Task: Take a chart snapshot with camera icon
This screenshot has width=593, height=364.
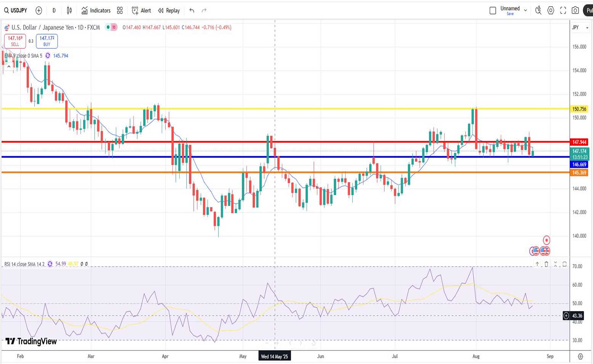Action: click(575, 11)
